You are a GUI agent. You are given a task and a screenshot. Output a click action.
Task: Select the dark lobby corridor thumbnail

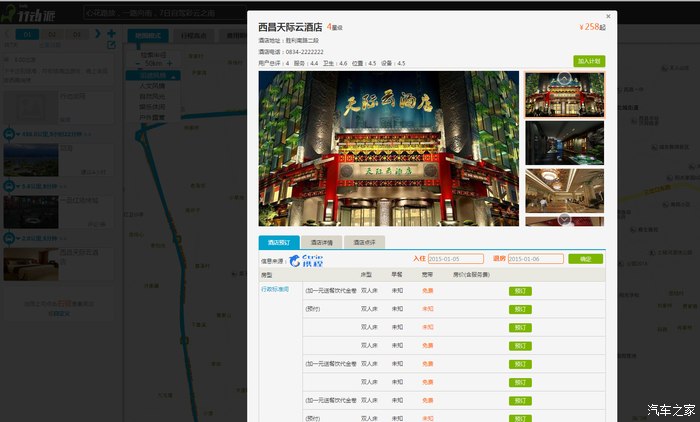[x=564, y=142]
